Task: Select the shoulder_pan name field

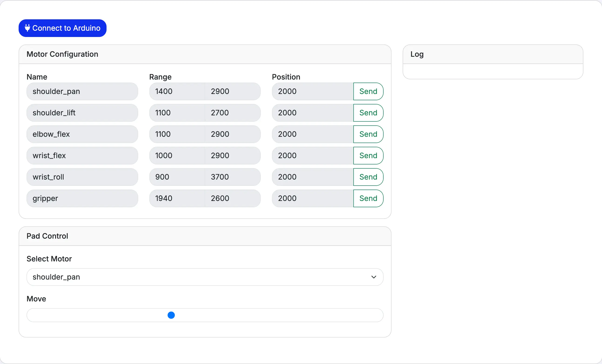Action: click(82, 91)
